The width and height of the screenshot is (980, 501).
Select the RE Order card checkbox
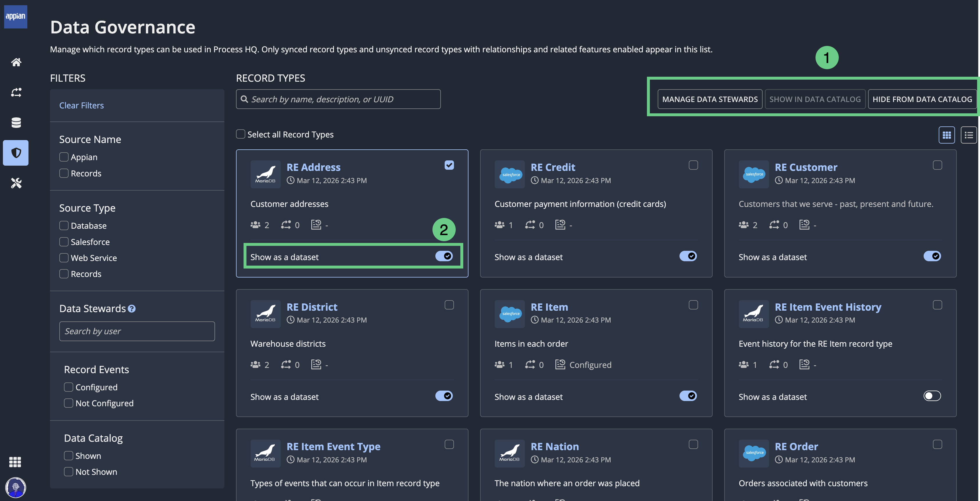(x=937, y=444)
